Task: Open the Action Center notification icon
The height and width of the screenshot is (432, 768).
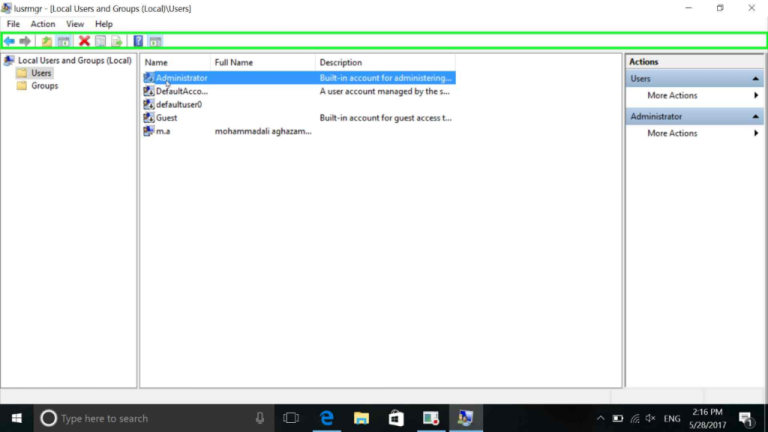Action: tap(746, 419)
